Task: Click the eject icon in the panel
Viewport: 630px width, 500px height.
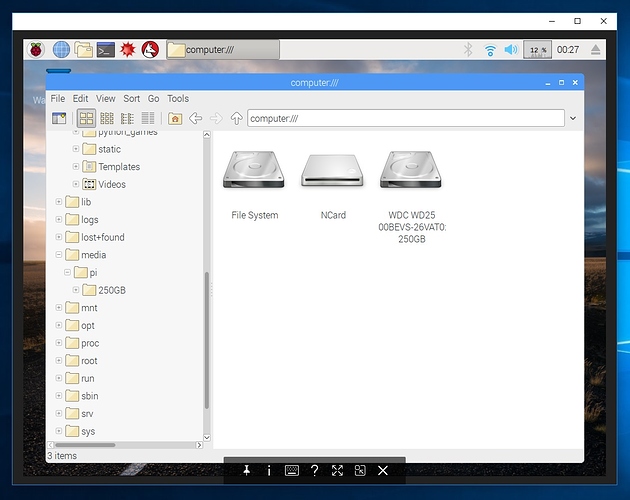Action: point(595,50)
